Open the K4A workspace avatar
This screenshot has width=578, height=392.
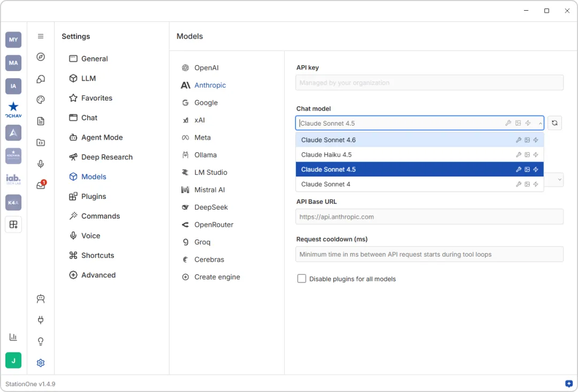(13, 203)
